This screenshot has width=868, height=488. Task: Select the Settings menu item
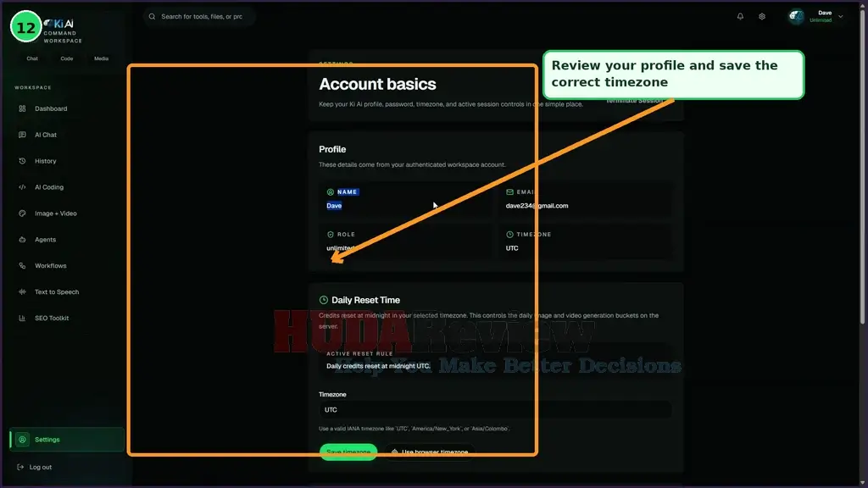67,440
